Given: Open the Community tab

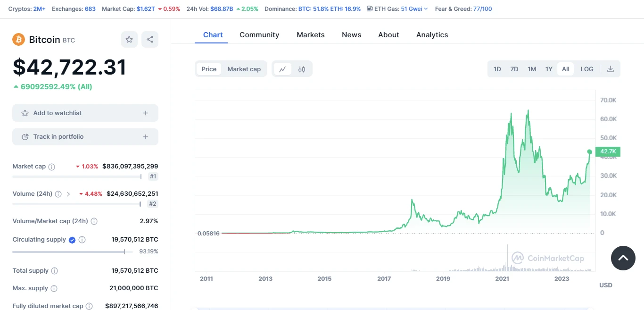Looking at the screenshot, I should point(259,35).
